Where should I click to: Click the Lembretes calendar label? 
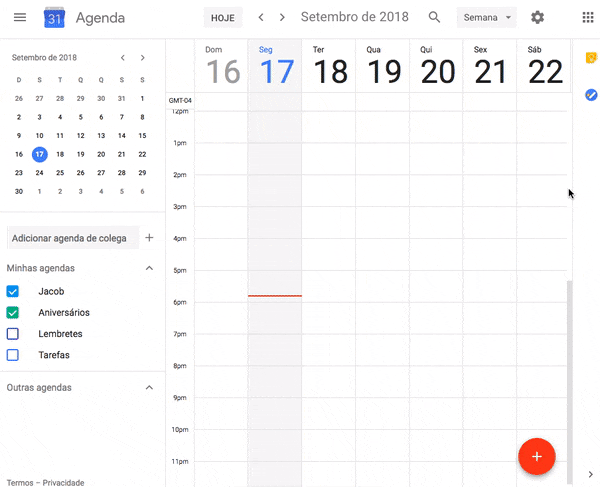coord(60,334)
